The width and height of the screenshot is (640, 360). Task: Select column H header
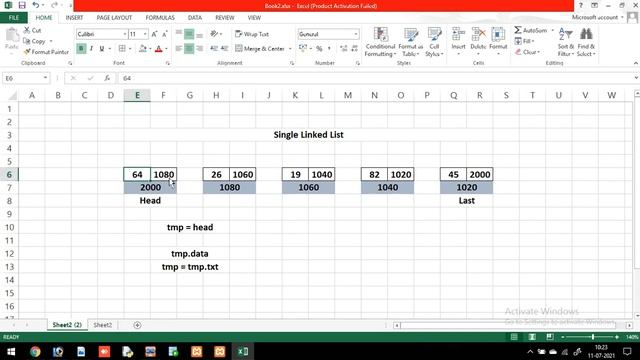pos(216,95)
